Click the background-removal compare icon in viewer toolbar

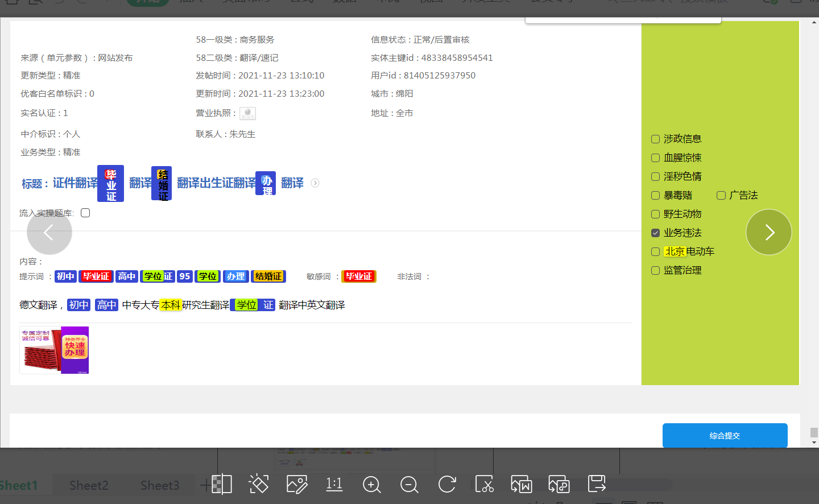coord(221,484)
